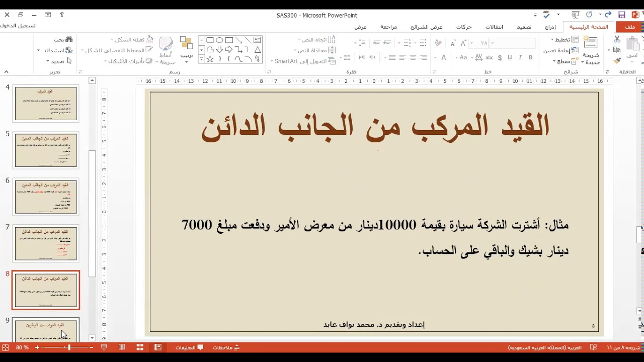Select the Oval shape in gallery
This screenshot has width=644, height=362.
pyautogui.click(x=219, y=40)
